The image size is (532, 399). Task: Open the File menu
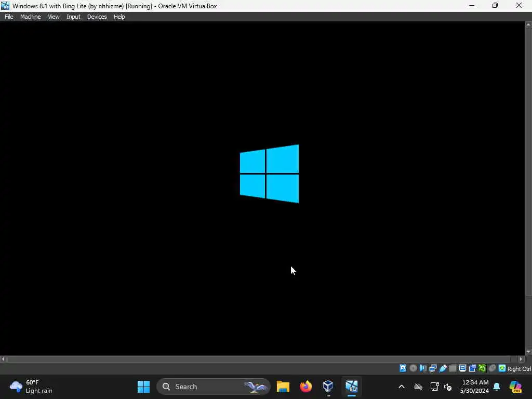click(9, 17)
